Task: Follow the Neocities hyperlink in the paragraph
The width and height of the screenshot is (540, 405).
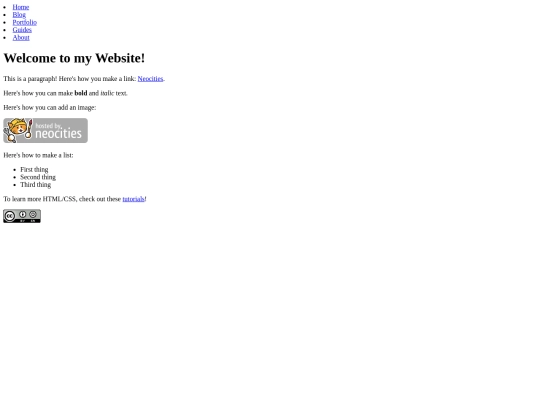Action: point(150,79)
